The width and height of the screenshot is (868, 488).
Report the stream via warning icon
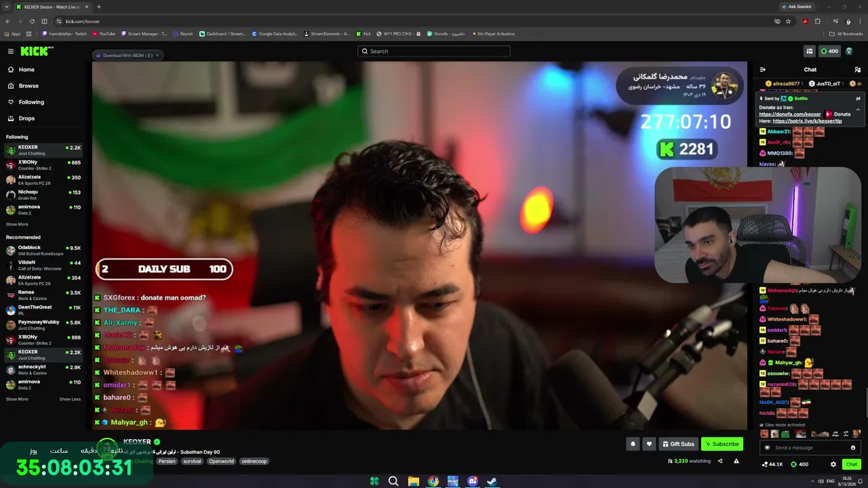[736, 461]
